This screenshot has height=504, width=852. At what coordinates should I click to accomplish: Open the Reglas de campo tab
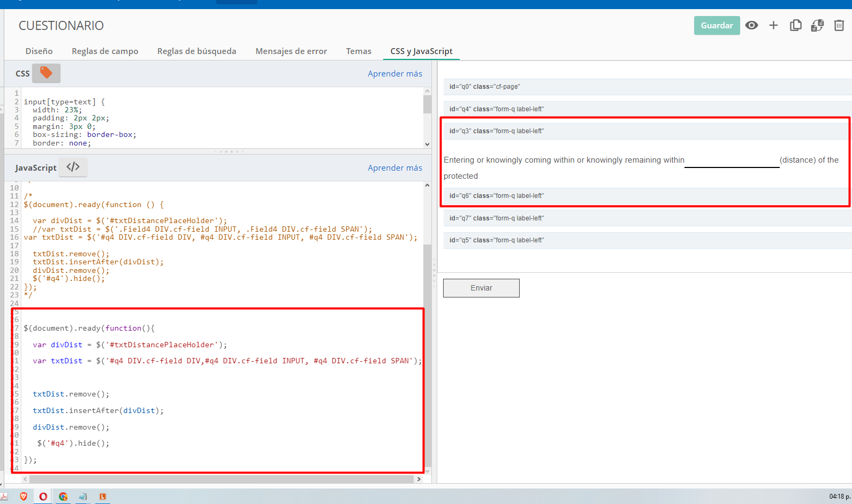(105, 51)
